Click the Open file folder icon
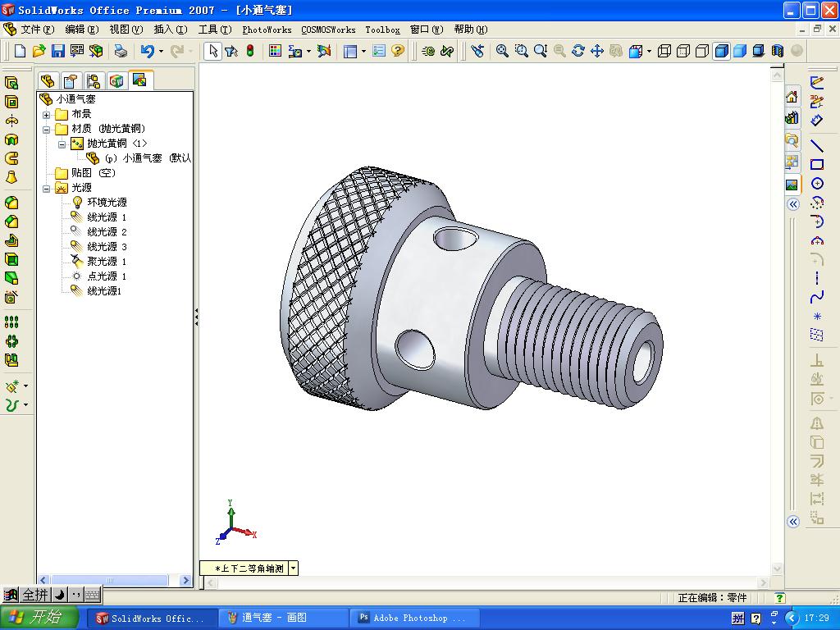Viewport: 840px width, 630px height. [39, 51]
